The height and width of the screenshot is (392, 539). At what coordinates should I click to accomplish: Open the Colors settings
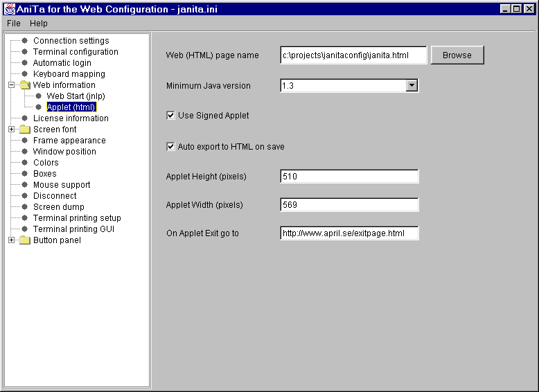46,163
